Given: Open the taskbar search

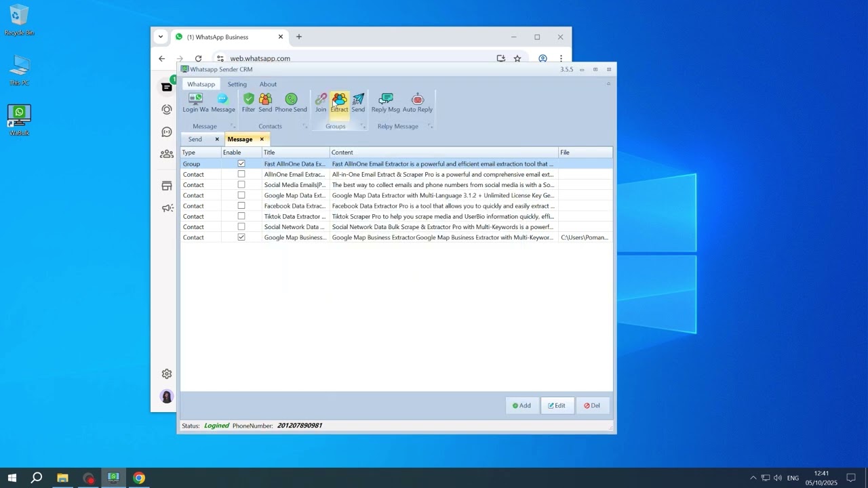Looking at the screenshot, I should coord(37,478).
